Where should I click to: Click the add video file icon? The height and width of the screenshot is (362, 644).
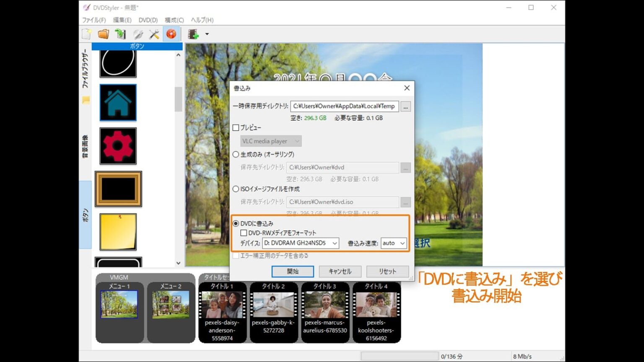pyautogui.click(x=193, y=34)
